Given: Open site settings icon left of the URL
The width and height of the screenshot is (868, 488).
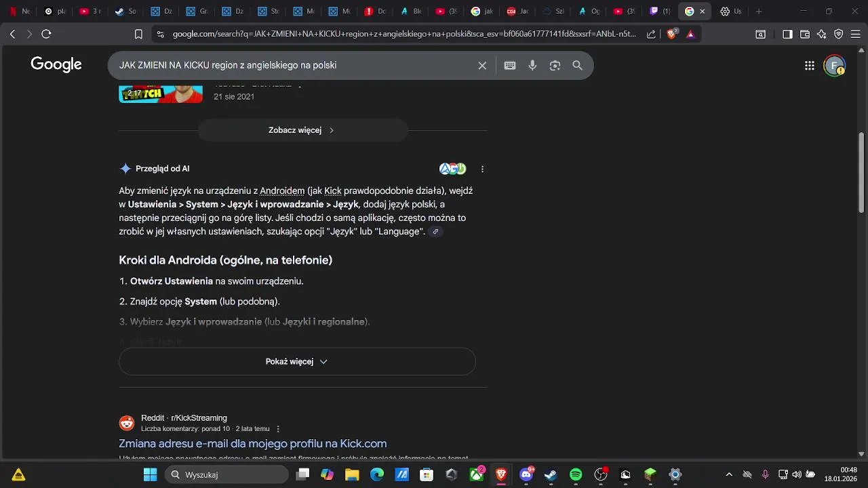Looking at the screenshot, I should 160,34.
